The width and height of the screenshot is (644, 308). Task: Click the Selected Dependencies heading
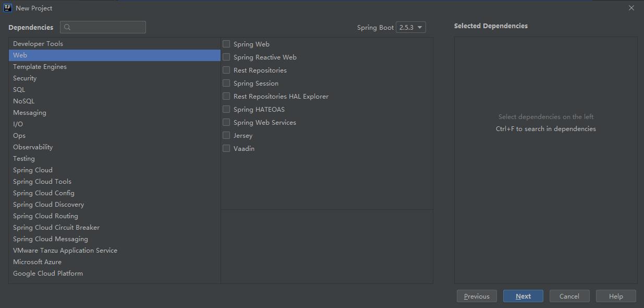click(491, 26)
